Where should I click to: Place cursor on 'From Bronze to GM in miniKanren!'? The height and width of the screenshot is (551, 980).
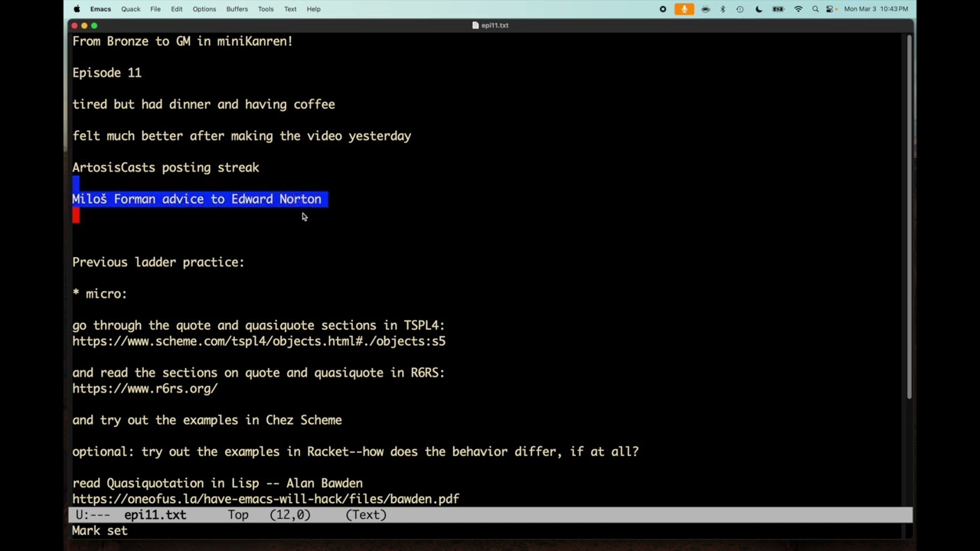coord(182,41)
